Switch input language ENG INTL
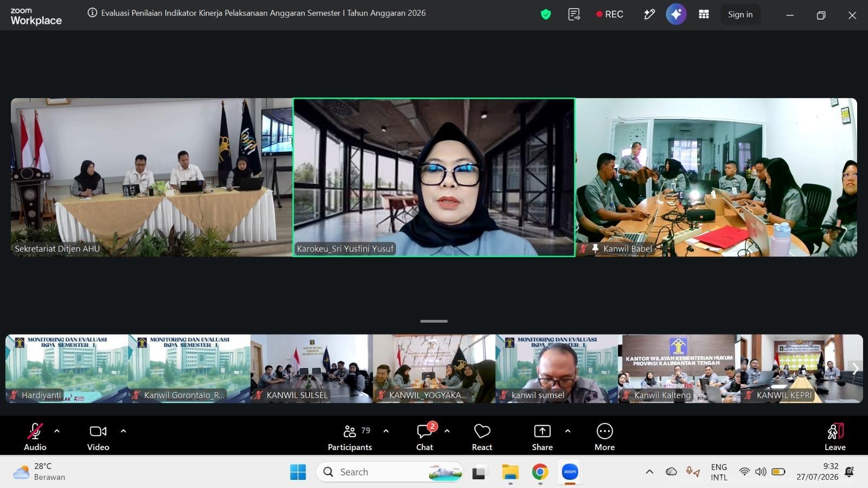Image resolution: width=868 pixels, height=488 pixels. pyautogui.click(x=719, y=472)
